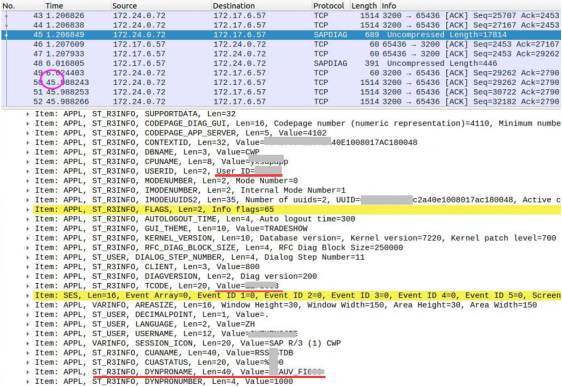Select packet 43 at time 1.206826

pyautogui.click(x=281, y=16)
